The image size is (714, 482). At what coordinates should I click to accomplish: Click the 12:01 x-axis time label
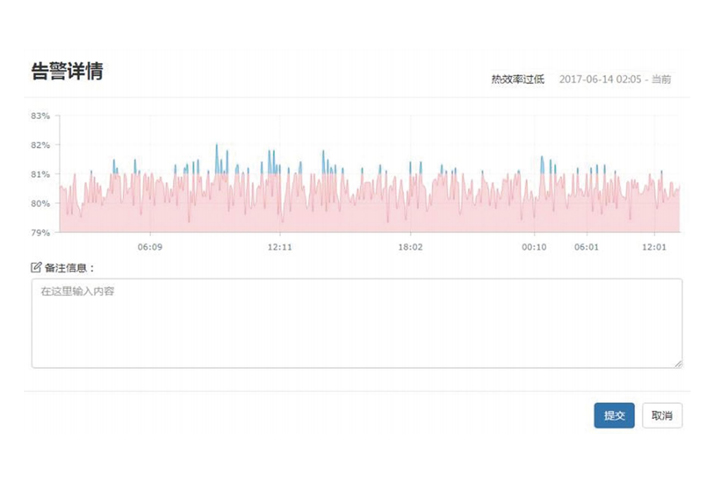[x=654, y=246]
